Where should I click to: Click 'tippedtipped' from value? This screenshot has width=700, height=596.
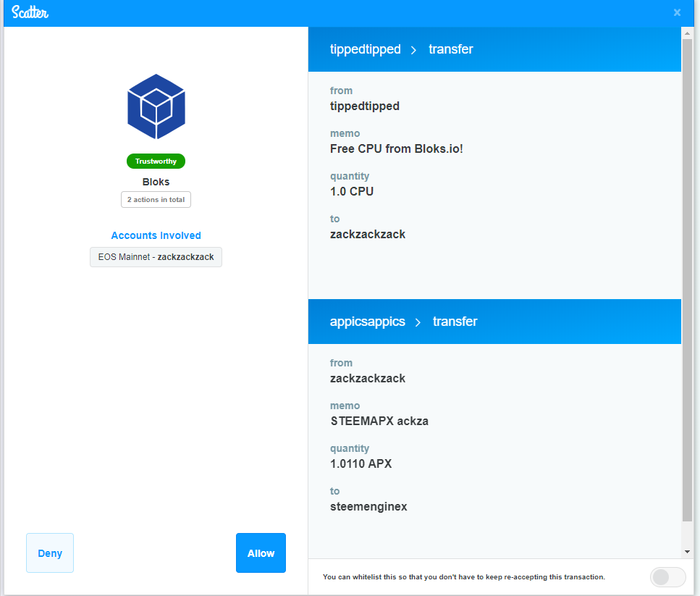(x=365, y=106)
